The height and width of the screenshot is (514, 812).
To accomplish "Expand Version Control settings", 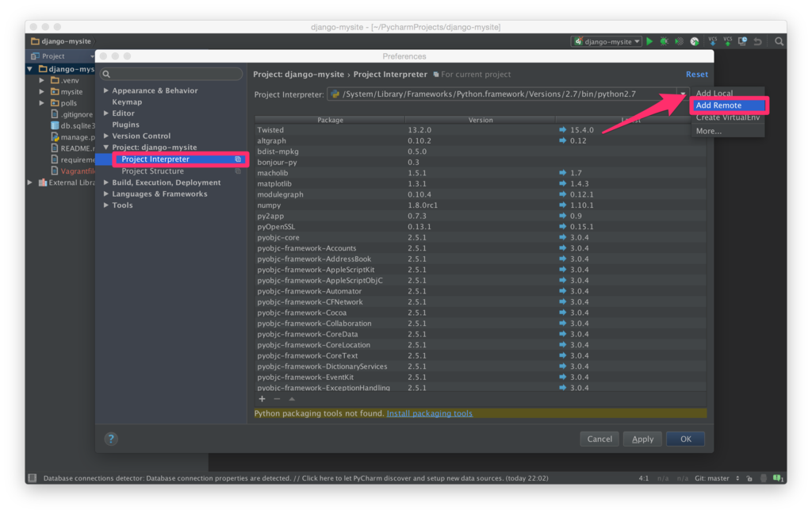I will coord(106,136).
